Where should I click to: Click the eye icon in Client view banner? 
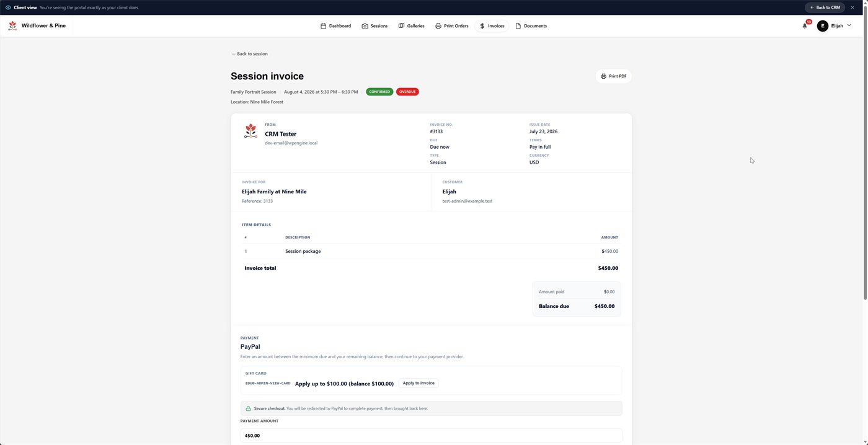pyautogui.click(x=8, y=7)
